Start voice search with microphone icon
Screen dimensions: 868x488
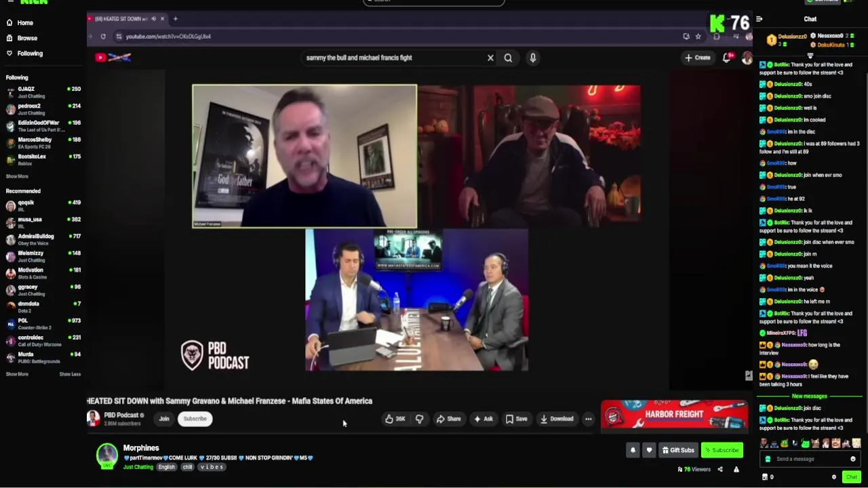coord(533,58)
